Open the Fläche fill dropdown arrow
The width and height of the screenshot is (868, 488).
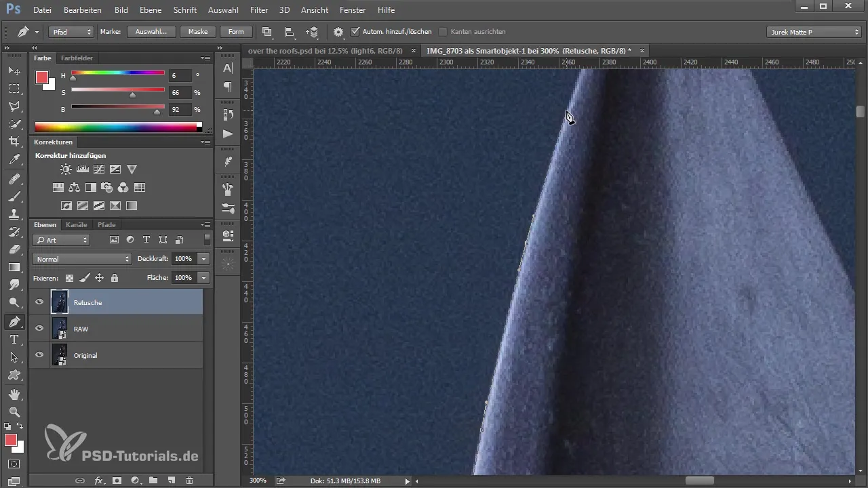[204, 278]
